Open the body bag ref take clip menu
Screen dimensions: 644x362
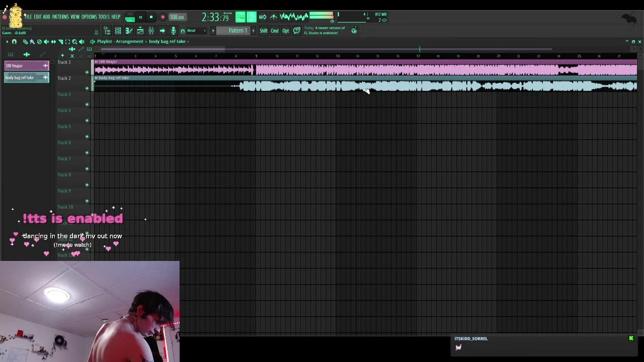pos(96,78)
